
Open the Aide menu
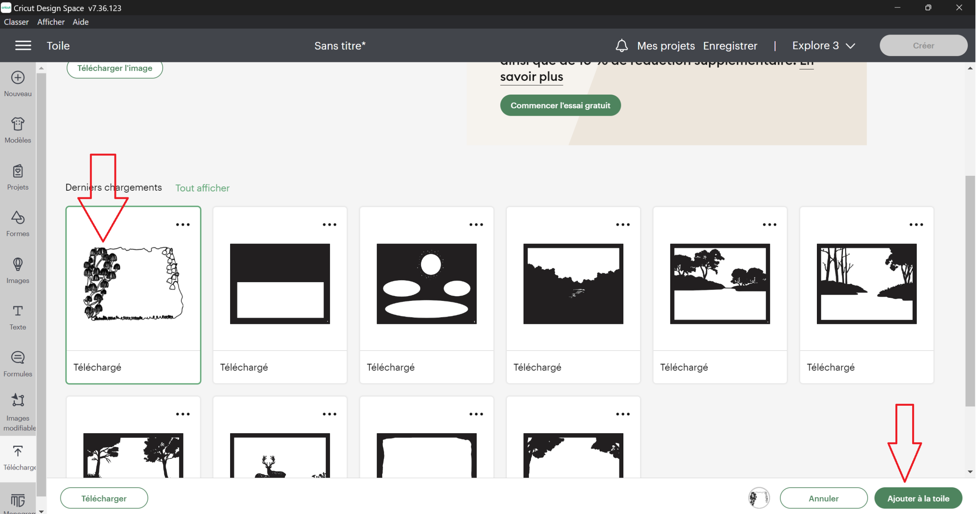80,22
